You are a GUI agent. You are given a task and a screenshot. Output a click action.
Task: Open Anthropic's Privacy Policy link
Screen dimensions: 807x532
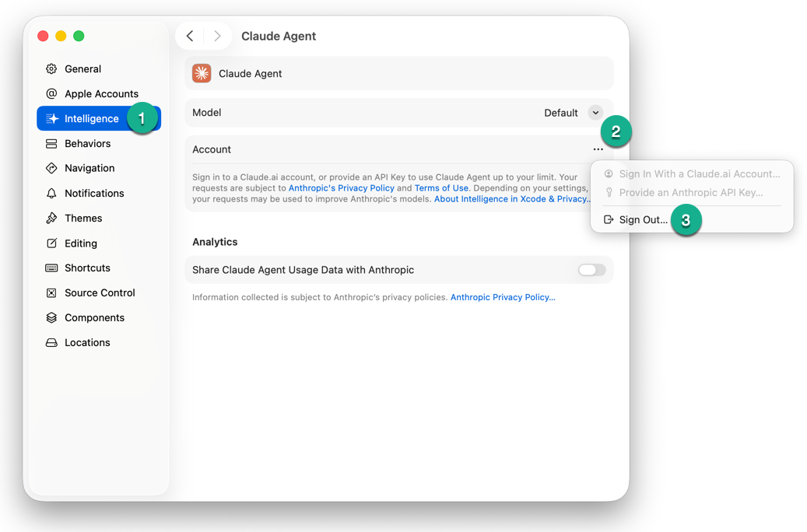341,188
